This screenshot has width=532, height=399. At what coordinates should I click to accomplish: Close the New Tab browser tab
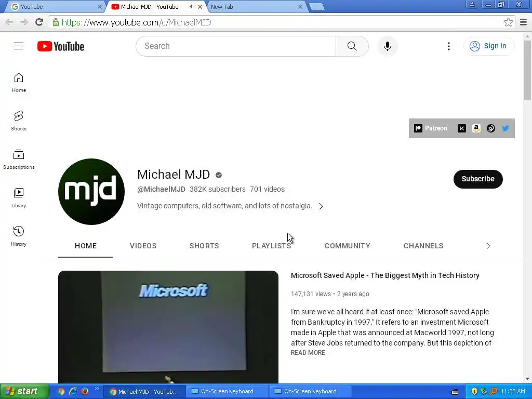pyautogui.click(x=300, y=7)
